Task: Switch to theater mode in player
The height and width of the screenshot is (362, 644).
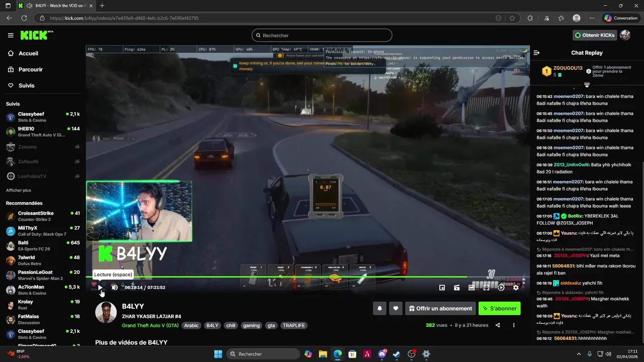Action: click(471, 287)
